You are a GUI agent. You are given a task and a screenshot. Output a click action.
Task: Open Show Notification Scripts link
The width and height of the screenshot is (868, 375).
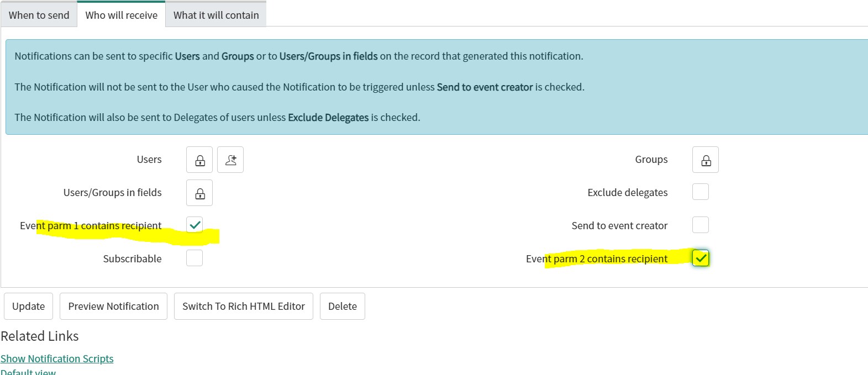point(57,358)
